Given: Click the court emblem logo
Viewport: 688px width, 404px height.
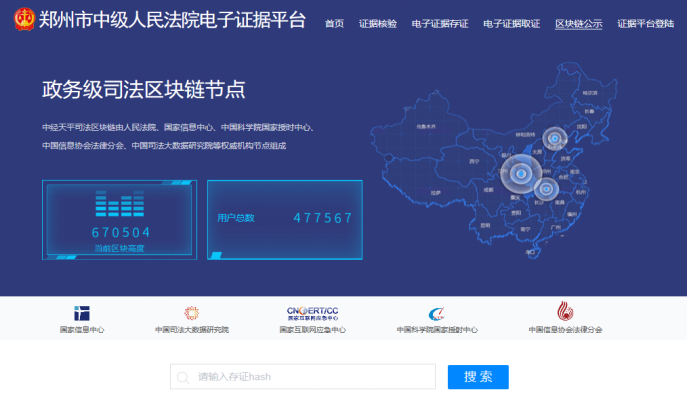Looking at the screenshot, I should (24, 19).
